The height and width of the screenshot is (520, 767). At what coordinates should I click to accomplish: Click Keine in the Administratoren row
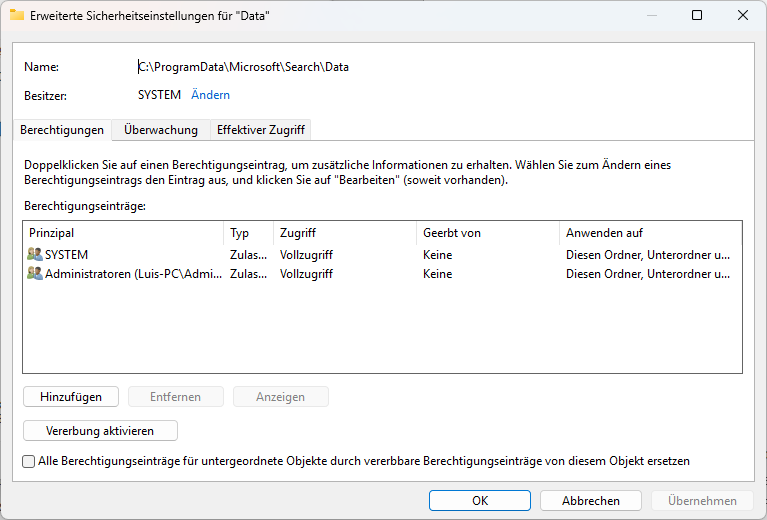pos(438,274)
